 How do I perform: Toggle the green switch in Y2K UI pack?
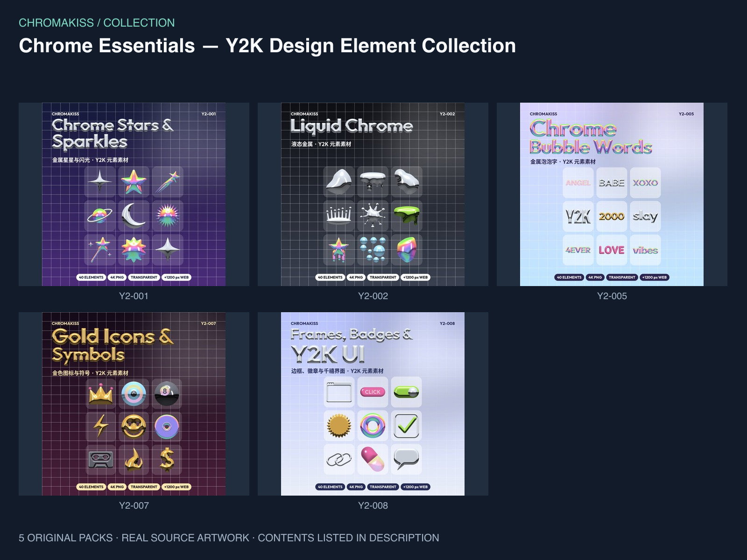coord(406,392)
